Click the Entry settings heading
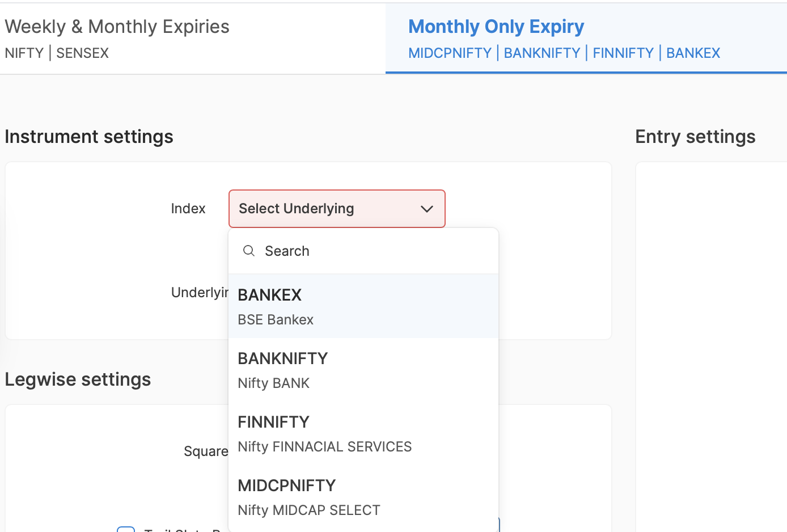787x532 pixels. click(695, 137)
